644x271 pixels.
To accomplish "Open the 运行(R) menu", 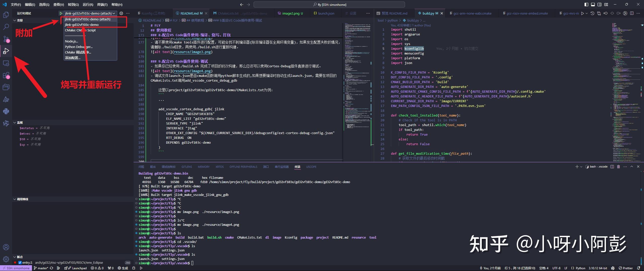I will pyautogui.click(x=88, y=4).
